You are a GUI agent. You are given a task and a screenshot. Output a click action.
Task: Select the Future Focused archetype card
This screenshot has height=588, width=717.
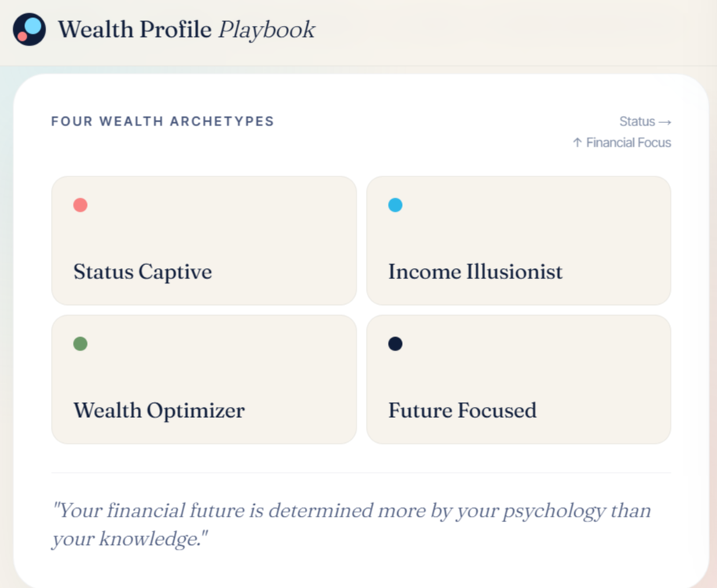519,379
